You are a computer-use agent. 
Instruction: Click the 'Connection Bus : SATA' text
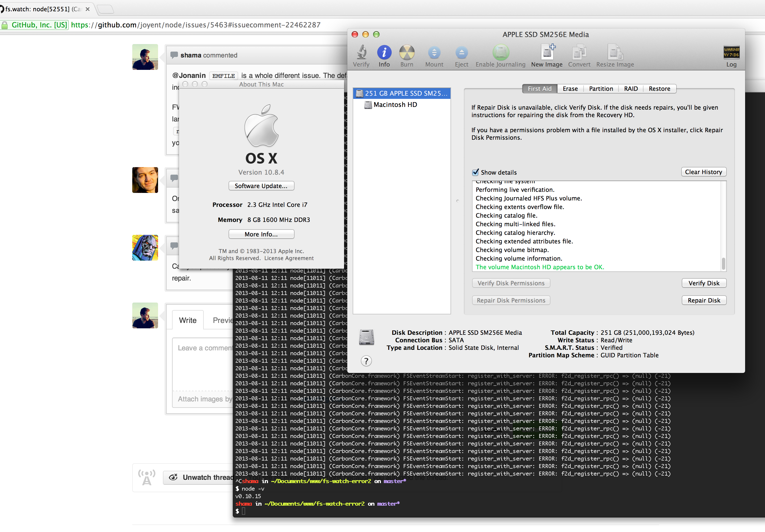pyautogui.click(x=429, y=340)
